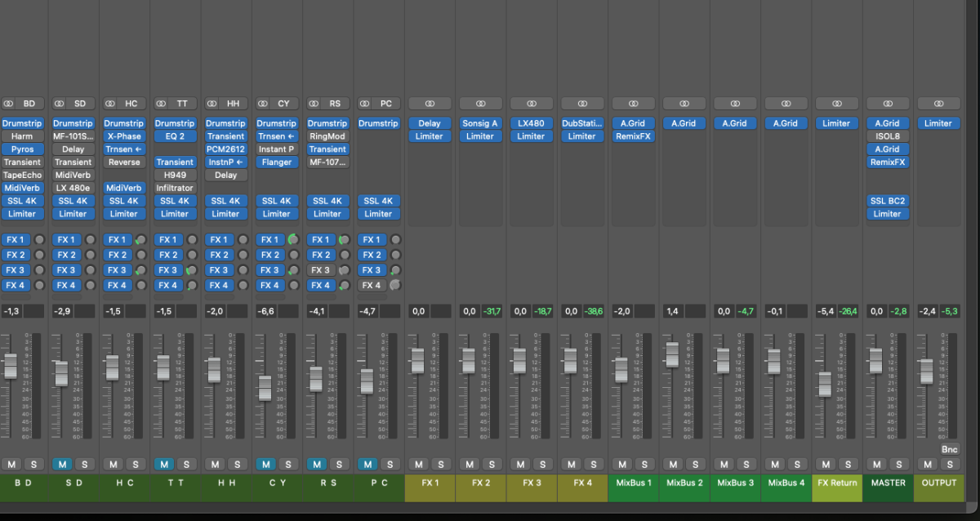Select the FX Return track name label
Viewport: 980px width, 521px height.
[837, 483]
